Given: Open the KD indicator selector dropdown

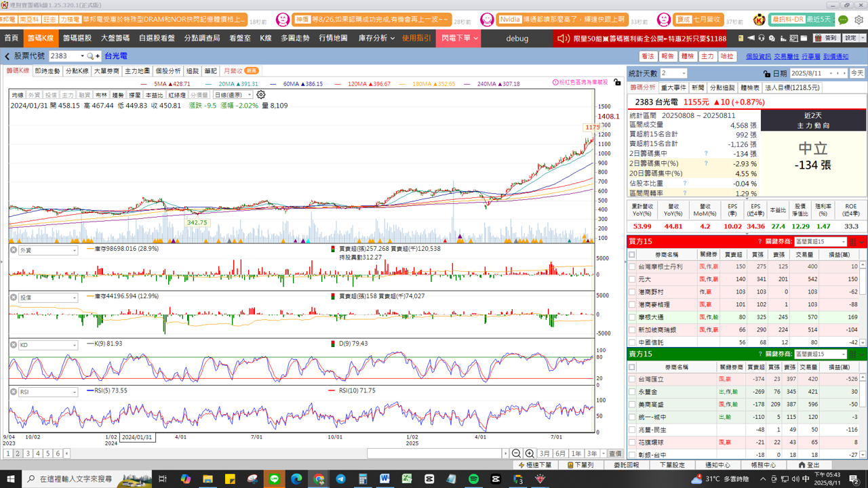Looking at the screenshot, I should [75, 345].
